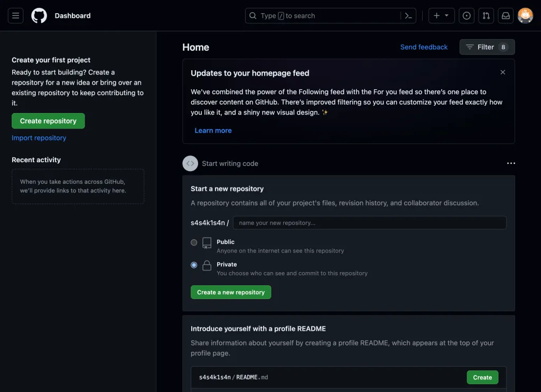Viewport: 541px width, 392px height.
Task: Click Import repository link
Action: click(39, 138)
